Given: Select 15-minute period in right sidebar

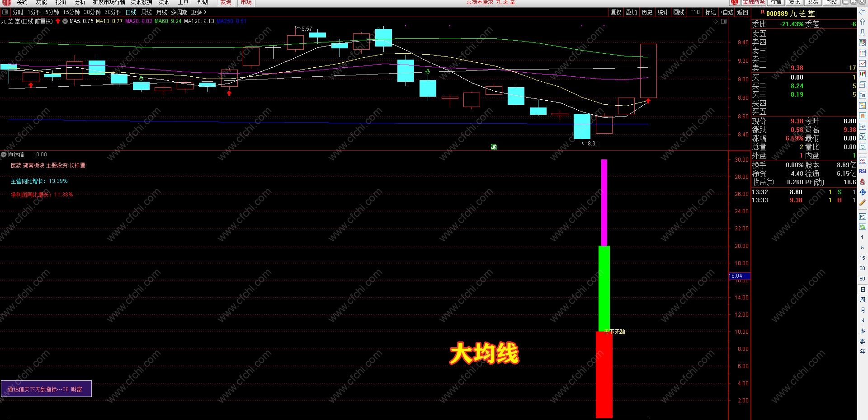Looking at the screenshot, I should [862, 258].
